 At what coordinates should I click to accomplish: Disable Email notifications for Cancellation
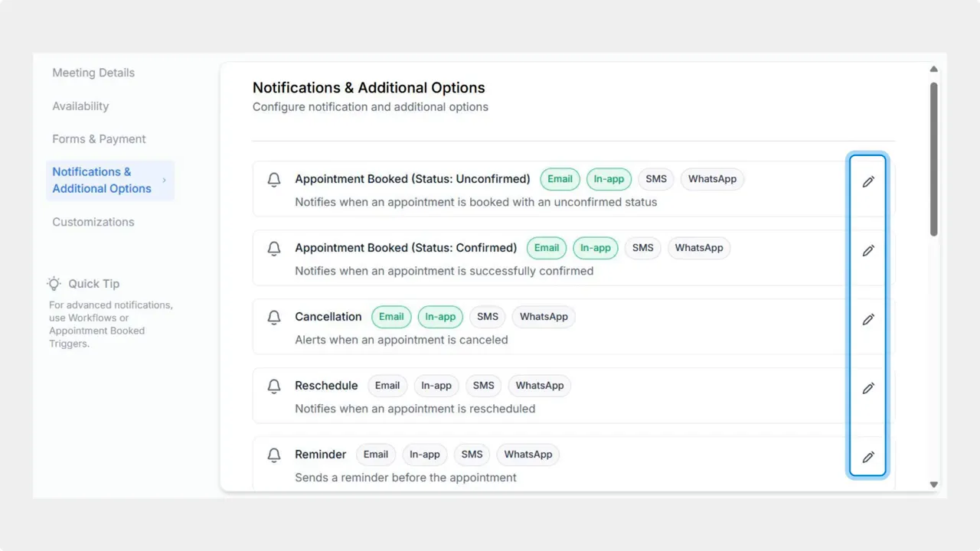coord(391,316)
